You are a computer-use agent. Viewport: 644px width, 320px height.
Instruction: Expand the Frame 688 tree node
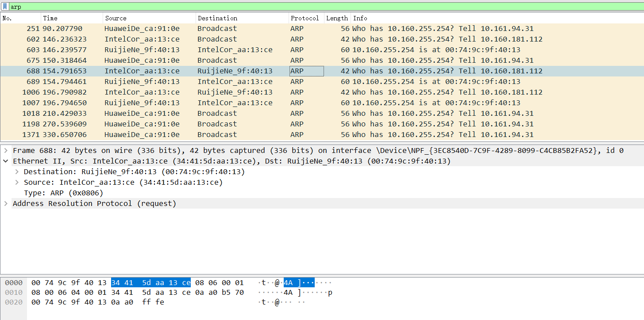[x=6, y=151]
